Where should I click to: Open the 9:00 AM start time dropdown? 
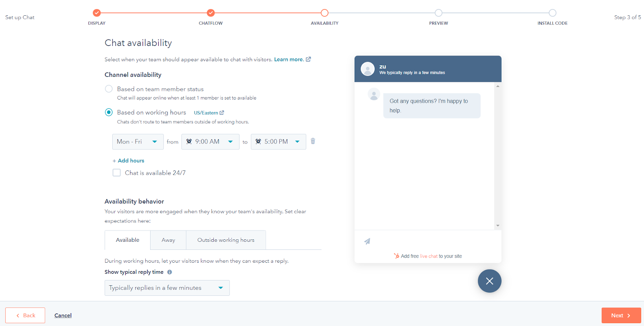tap(210, 141)
